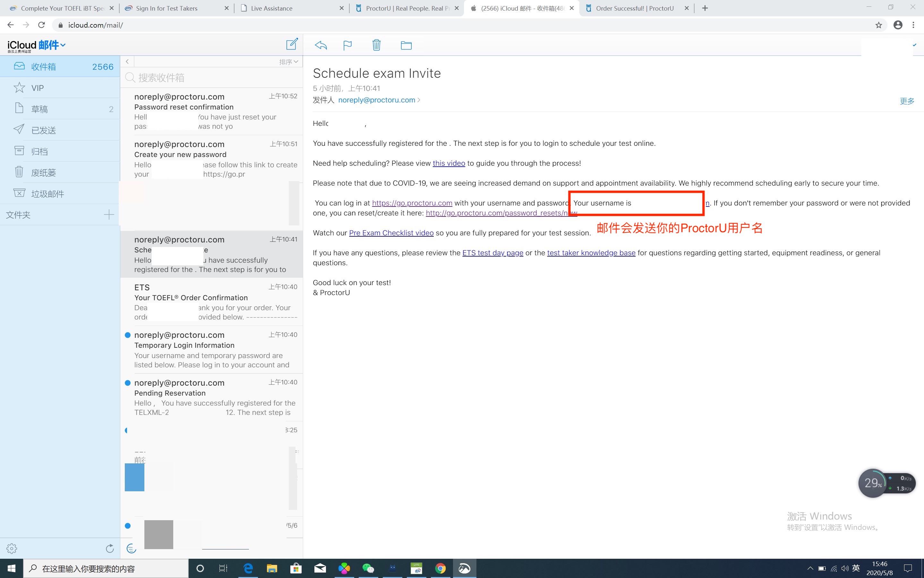Compose a new email message

(x=292, y=44)
